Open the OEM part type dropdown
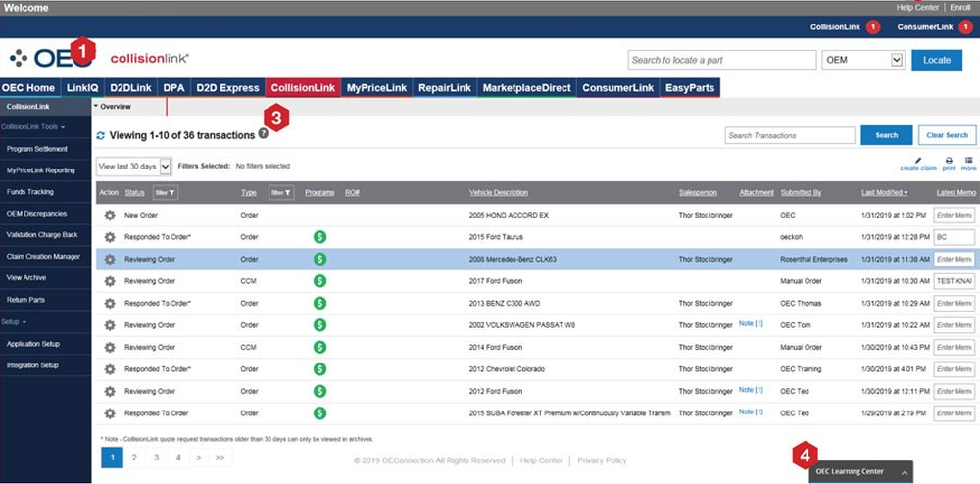The image size is (980, 484). click(863, 60)
